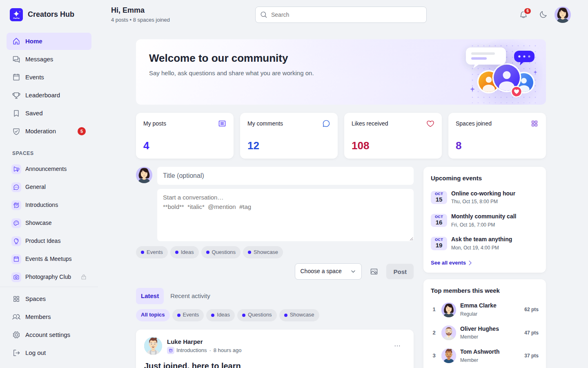
Task: Click the My posts card icon
Action: (x=222, y=123)
